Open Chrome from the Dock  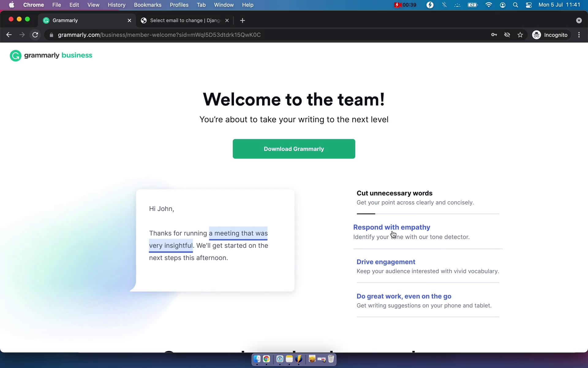pyautogui.click(x=266, y=359)
